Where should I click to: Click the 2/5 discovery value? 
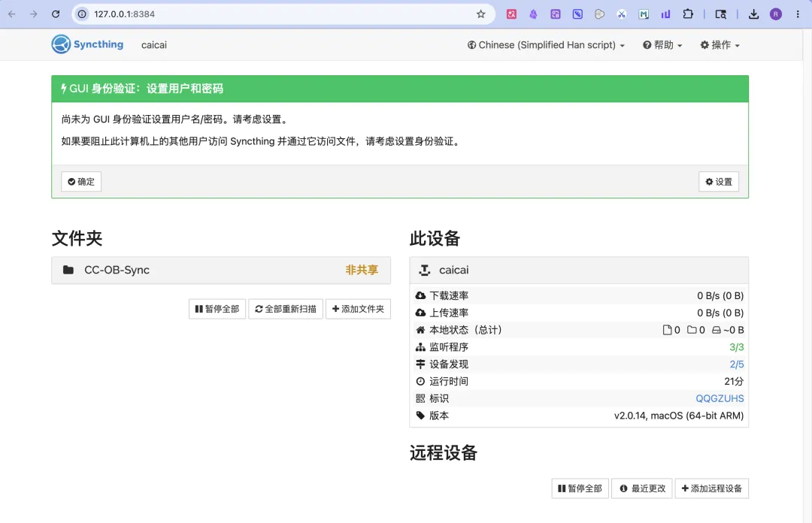[x=737, y=364]
